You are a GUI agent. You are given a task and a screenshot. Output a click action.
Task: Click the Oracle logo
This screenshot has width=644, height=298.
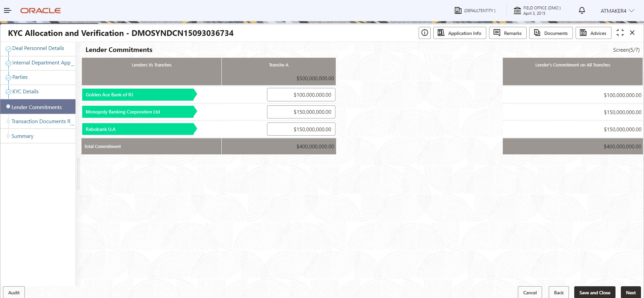(x=41, y=11)
